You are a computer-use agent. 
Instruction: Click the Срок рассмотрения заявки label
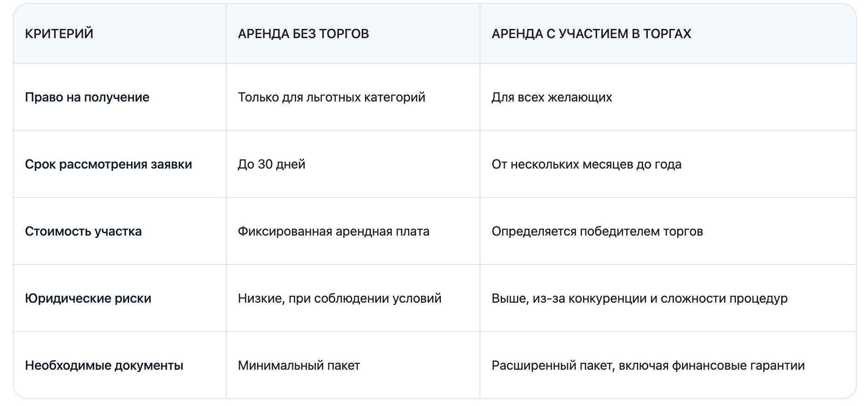tap(108, 164)
